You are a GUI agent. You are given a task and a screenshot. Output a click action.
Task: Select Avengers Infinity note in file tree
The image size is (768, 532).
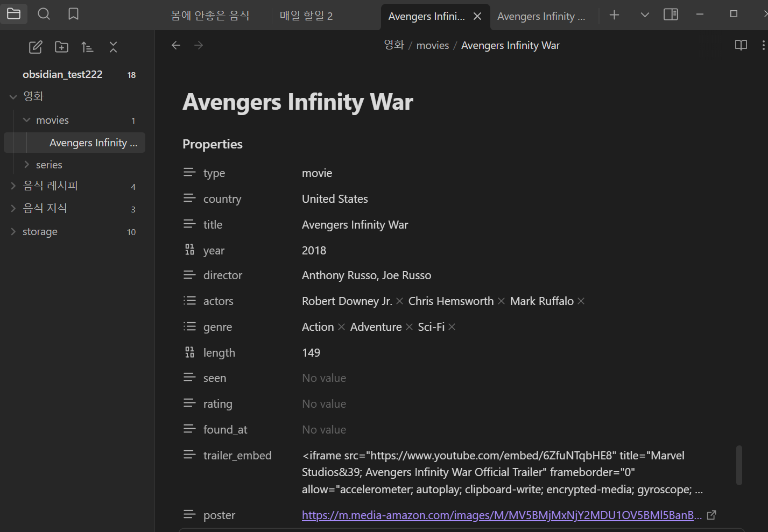click(75, 143)
